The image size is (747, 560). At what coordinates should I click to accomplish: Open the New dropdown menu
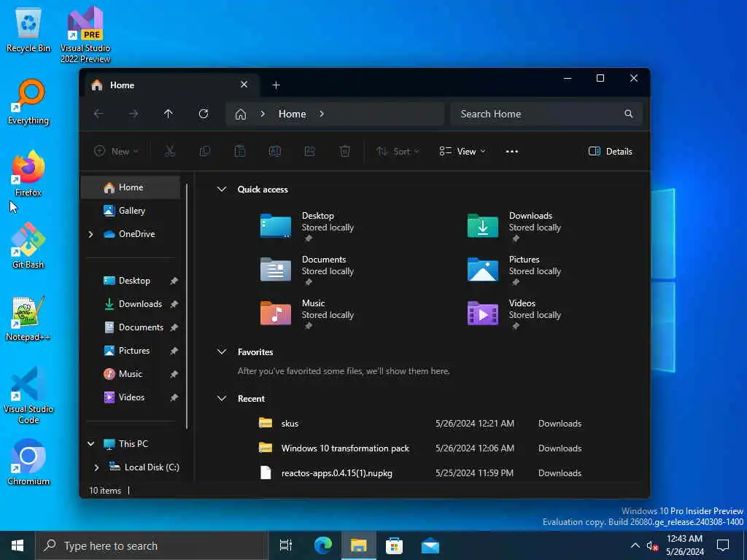116,152
